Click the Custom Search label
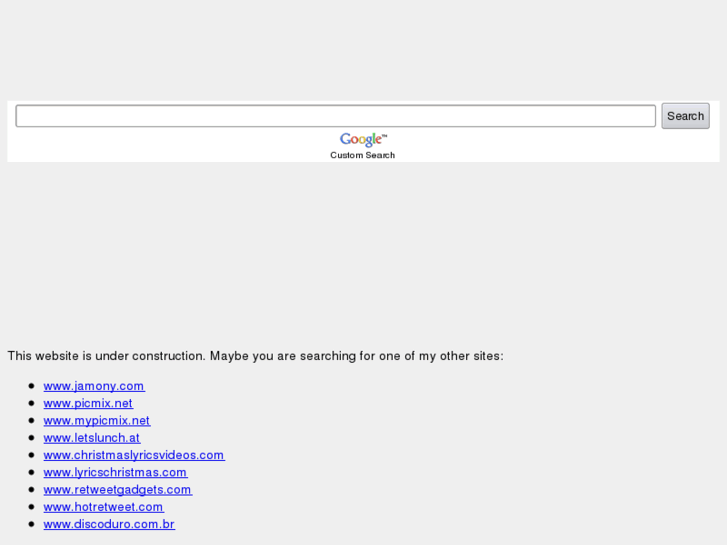The width and height of the screenshot is (727, 545). coord(362,155)
